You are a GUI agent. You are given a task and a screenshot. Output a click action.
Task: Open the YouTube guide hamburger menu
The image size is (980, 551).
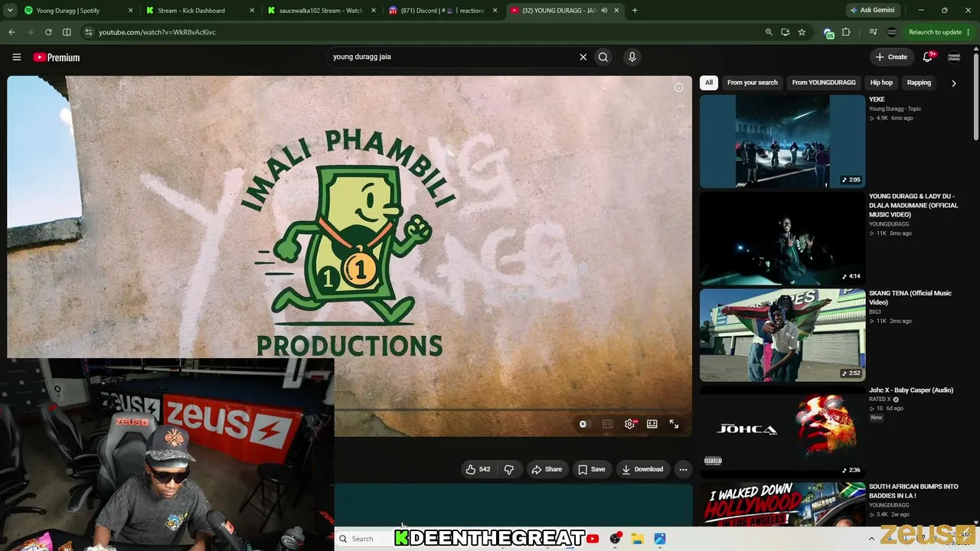(x=16, y=57)
